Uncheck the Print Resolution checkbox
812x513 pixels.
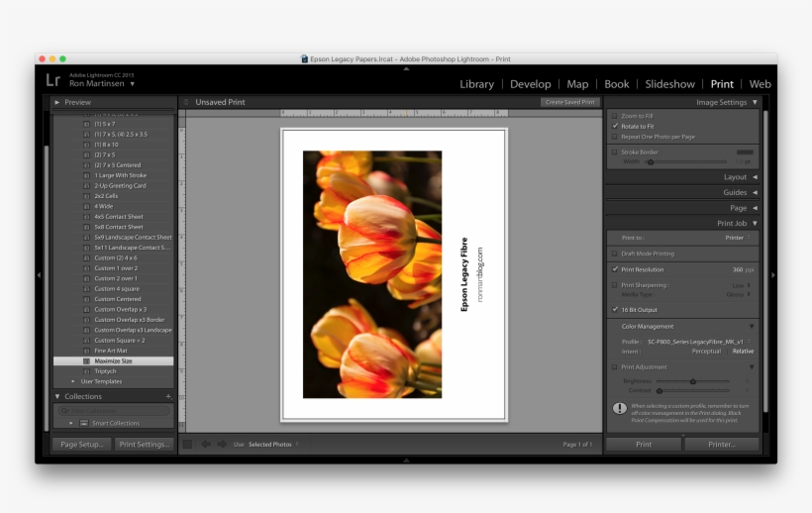coord(615,269)
